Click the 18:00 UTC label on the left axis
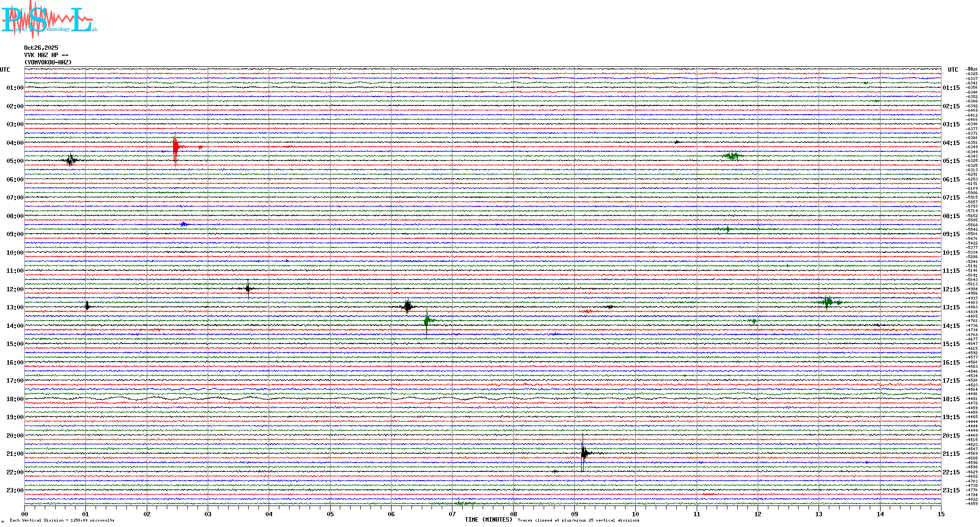The height and width of the screenshot is (527, 980). 15,399
